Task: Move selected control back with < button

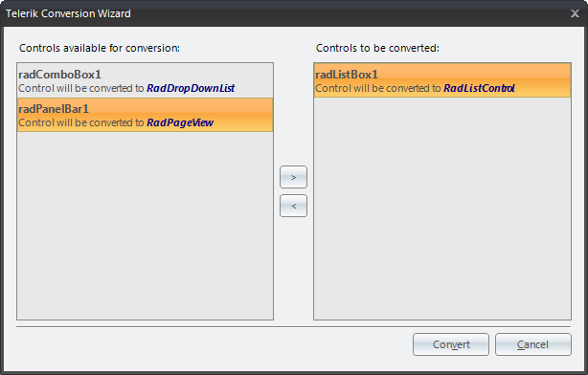Action: click(x=293, y=206)
